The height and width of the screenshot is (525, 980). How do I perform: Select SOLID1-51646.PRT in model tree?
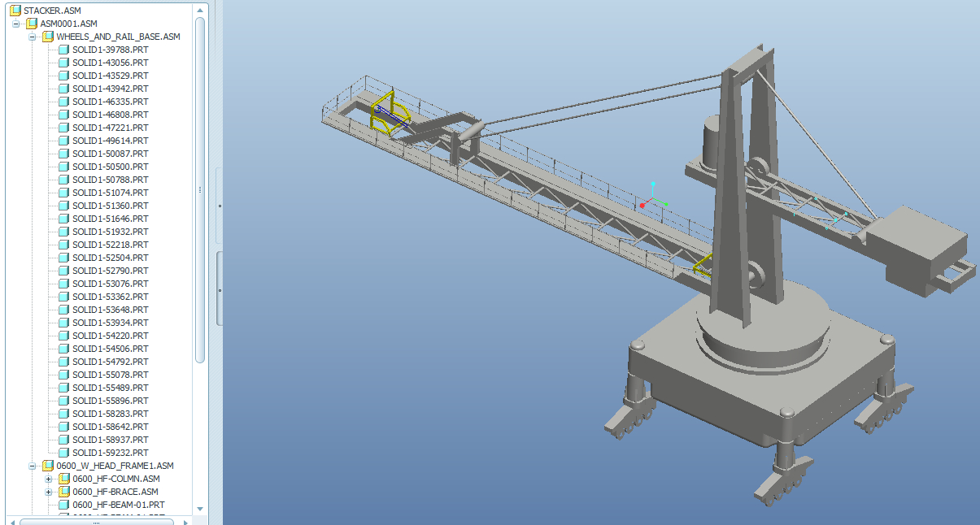click(x=111, y=219)
